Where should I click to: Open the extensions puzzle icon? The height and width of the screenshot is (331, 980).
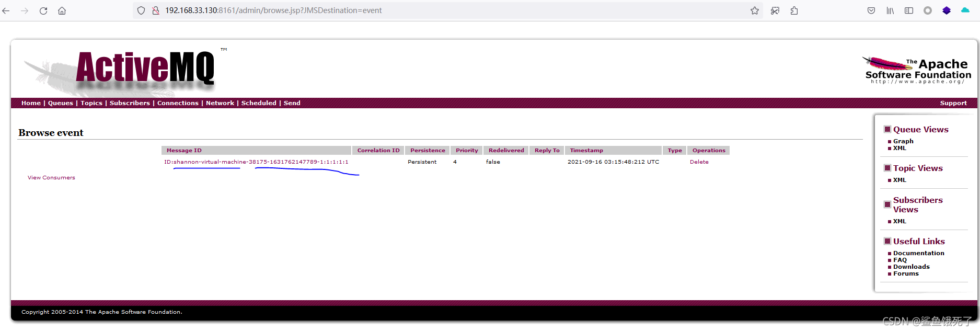point(794,10)
